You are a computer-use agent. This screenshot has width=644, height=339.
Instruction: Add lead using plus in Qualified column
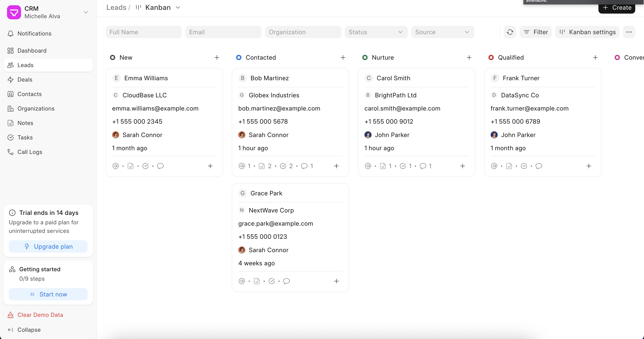[595, 57]
